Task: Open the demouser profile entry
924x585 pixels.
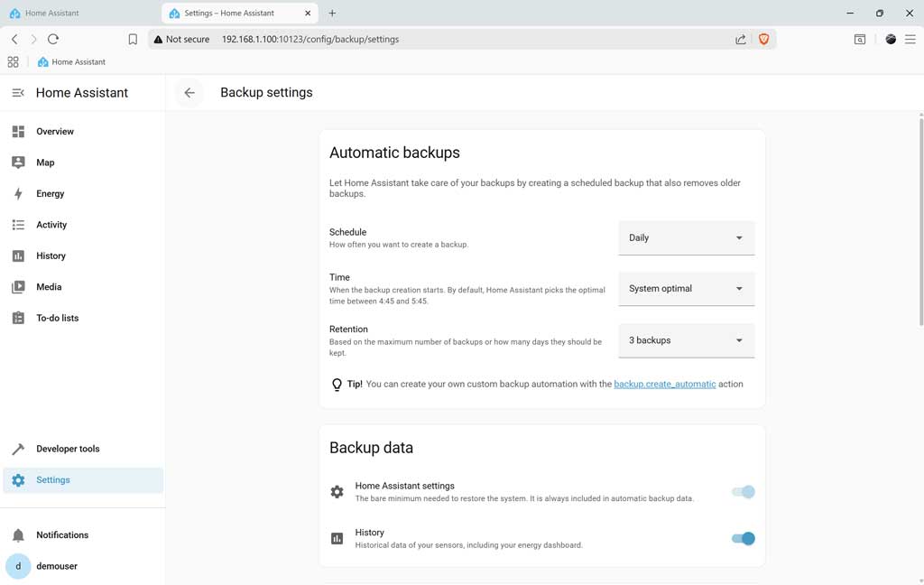Action: pyautogui.click(x=83, y=566)
